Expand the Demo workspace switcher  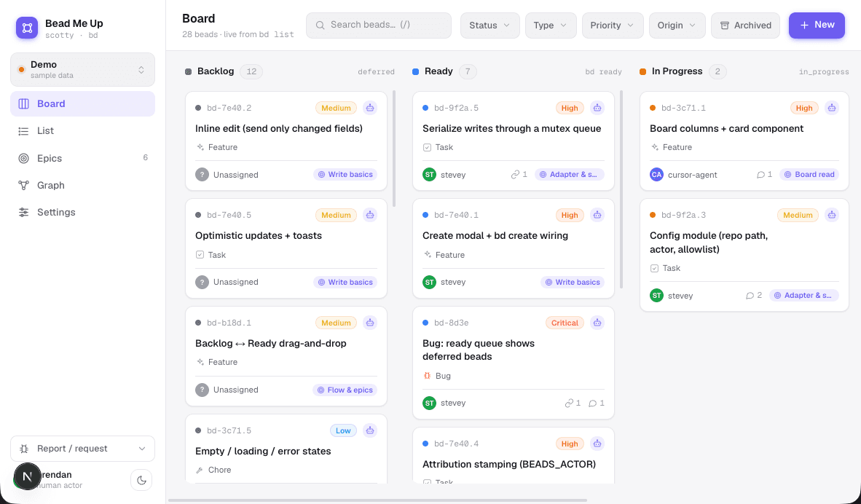point(82,70)
